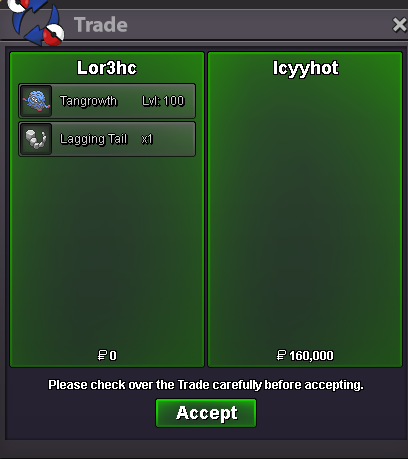Click the Icyyhot player name header

[x=305, y=68]
